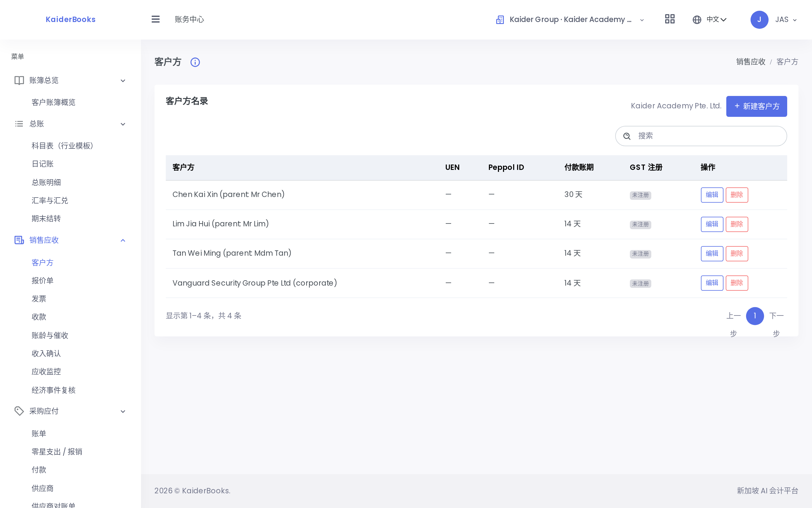The width and height of the screenshot is (812, 508).
Task: Click the 上一步 pagination link
Action: (x=733, y=325)
